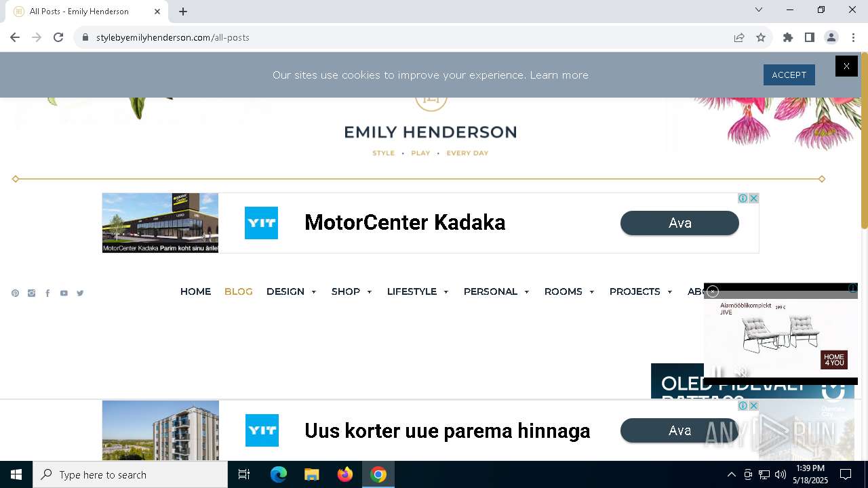Follow the Learn more cookie link
868x488 pixels.
tap(559, 75)
